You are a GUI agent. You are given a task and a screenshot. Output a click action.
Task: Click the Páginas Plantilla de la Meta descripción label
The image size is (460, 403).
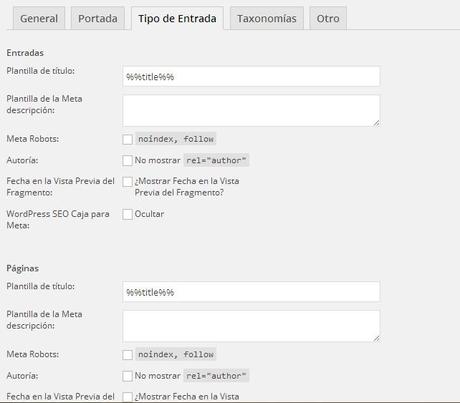[44, 320]
